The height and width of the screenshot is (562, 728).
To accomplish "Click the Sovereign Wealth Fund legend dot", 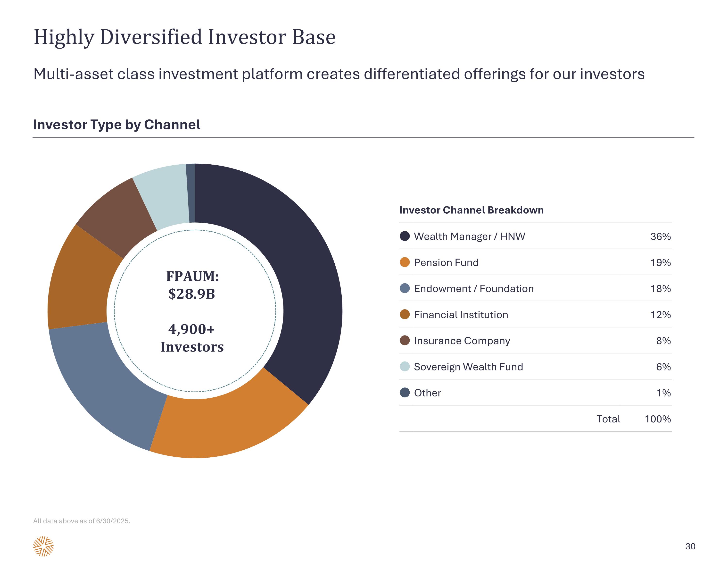I will click(404, 366).
